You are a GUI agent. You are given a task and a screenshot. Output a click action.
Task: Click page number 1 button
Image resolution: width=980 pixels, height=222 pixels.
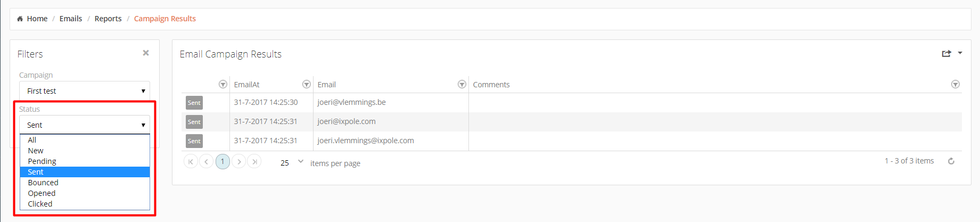tap(223, 161)
